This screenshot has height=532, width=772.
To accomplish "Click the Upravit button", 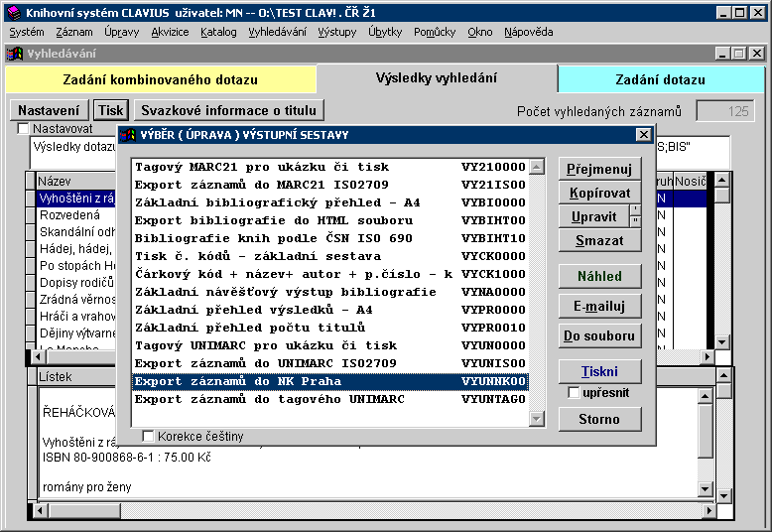I will (593, 216).
